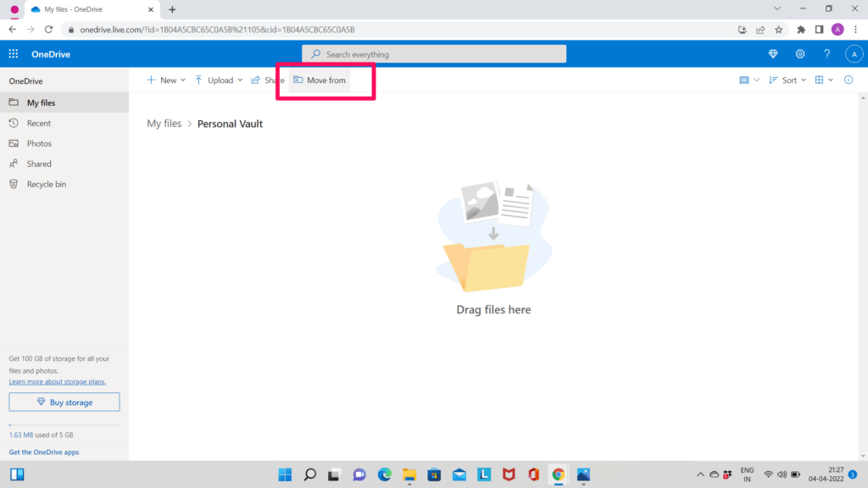The height and width of the screenshot is (488, 868).
Task: Click the Move from toolbar command
Action: click(x=320, y=80)
